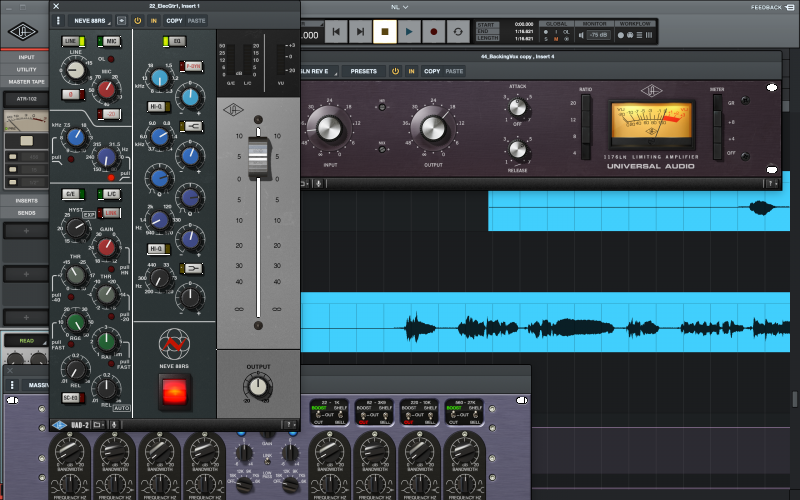Open the 1176LN PRESETS menu
This screenshot has height=500, width=800.
(x=363, y=71)
